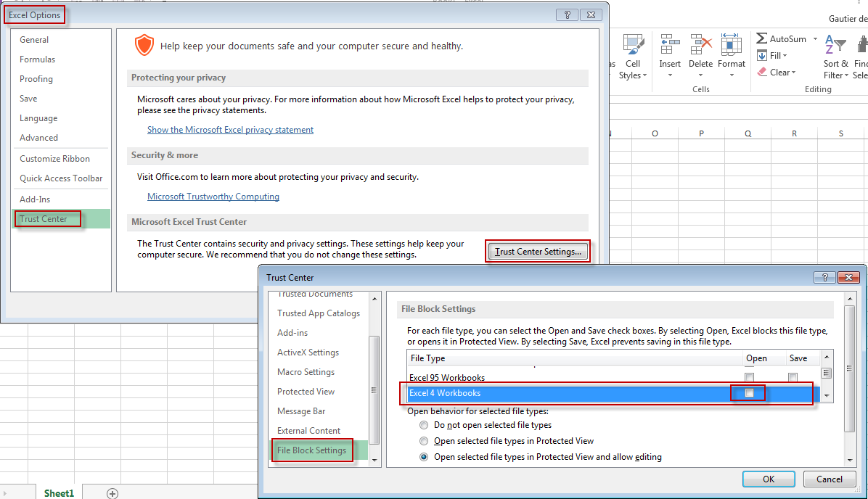Check Open box for Excel 95 Workbooks

(749, 377)
